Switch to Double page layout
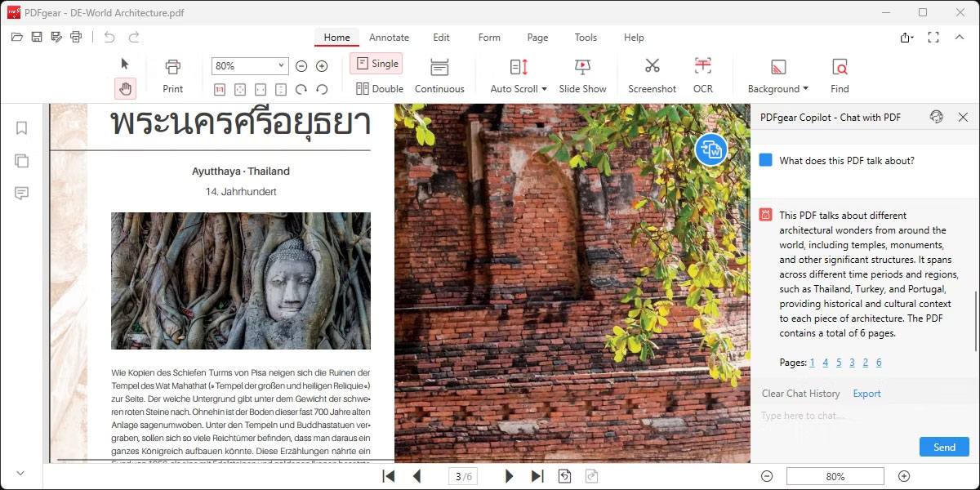Screen dimensions: 980x490 click(378, 88)
